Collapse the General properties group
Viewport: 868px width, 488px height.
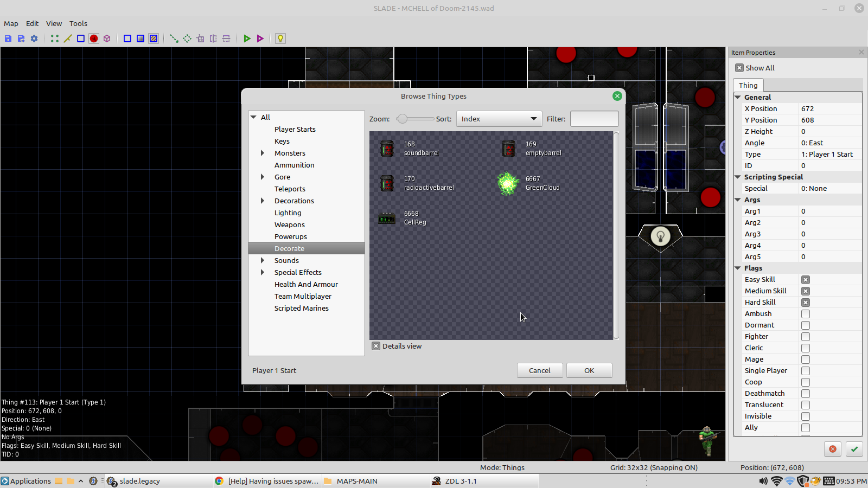tap(738, 97)
